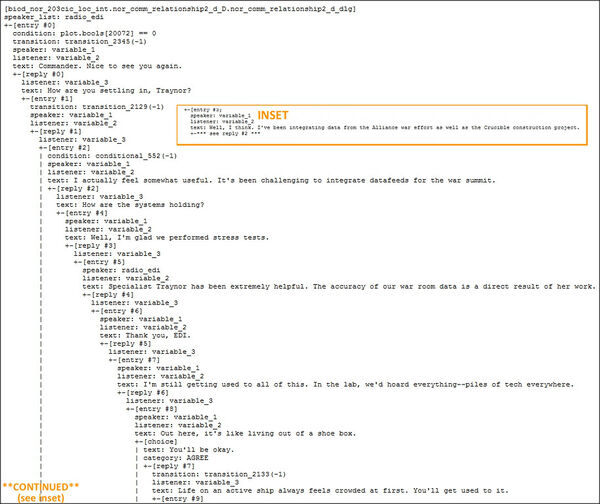Click the '[entry #9]' tree node
This screenshot has width=600, height=504.
click(x=178, y=499)
